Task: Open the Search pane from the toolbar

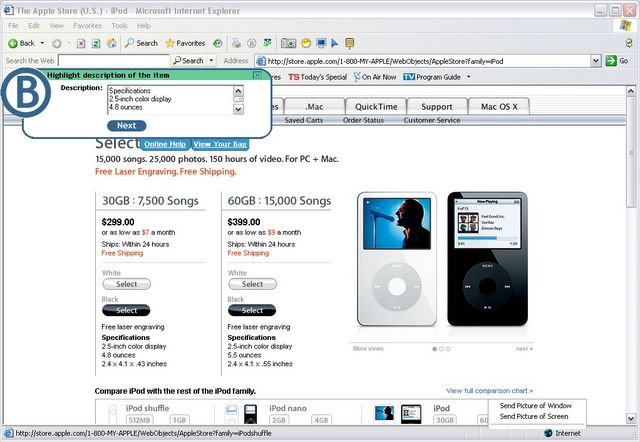Action: (141, 43)
